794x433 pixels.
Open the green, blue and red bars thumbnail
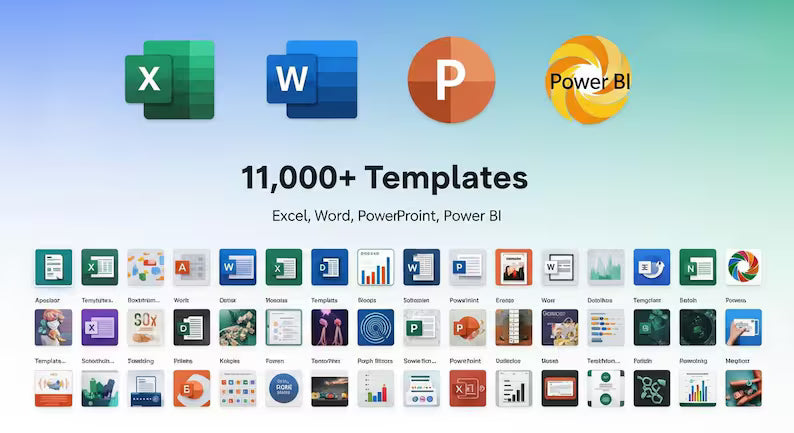[376, 388]
